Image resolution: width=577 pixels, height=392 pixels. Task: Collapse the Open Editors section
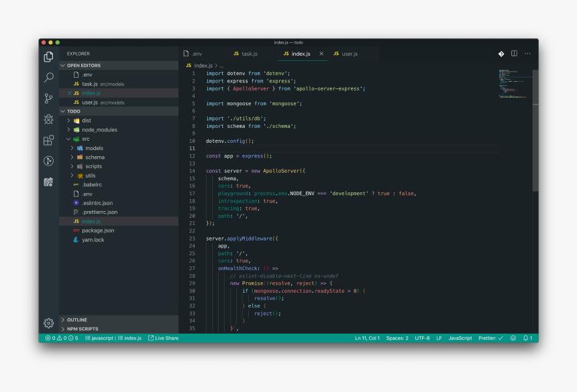[x=119, y=66]
